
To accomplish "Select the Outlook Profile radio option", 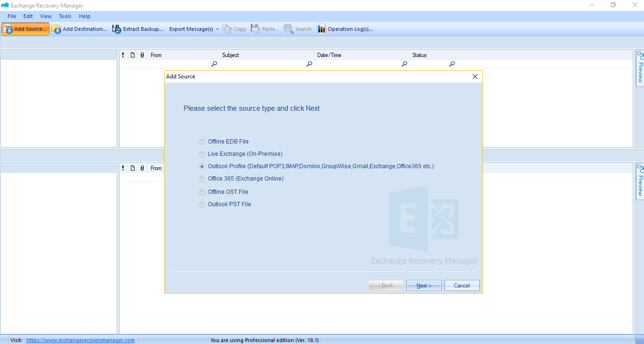I will point(202,166).
